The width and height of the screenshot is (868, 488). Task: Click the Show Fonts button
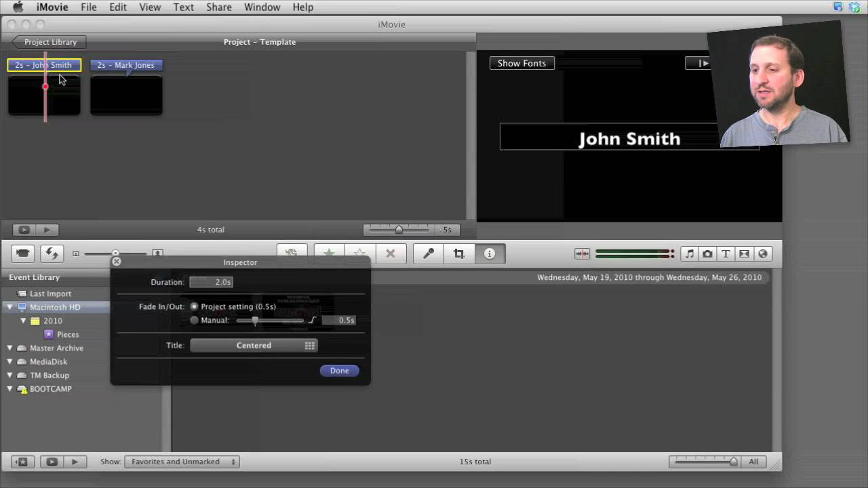[x=521, y=63]
